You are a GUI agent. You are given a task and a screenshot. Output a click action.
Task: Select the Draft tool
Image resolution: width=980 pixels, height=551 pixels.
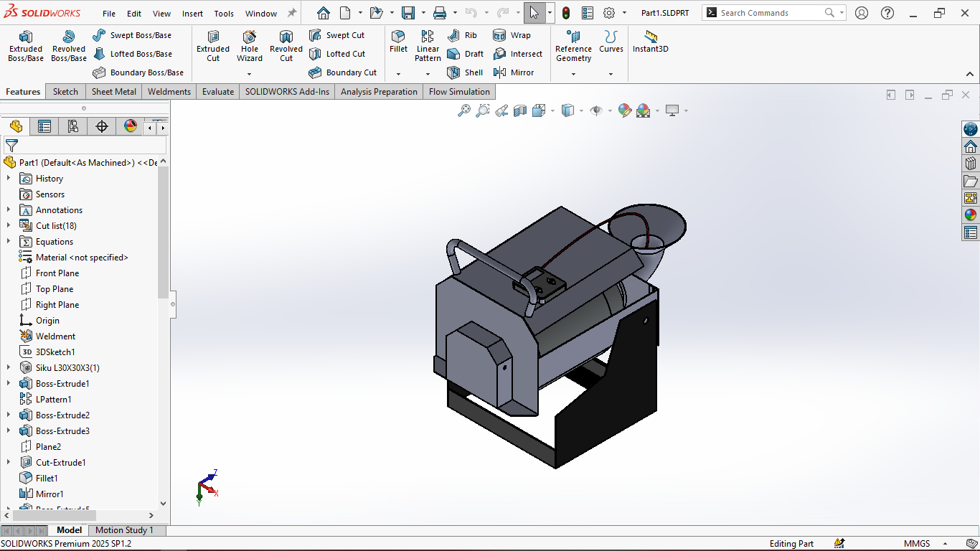(x=465, y=54)
